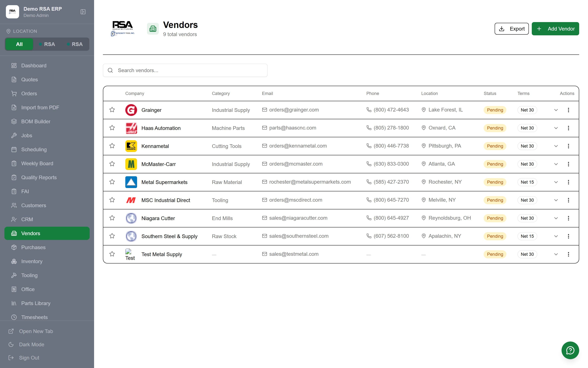Expand the McMaster-Carr row chevron

556,164
